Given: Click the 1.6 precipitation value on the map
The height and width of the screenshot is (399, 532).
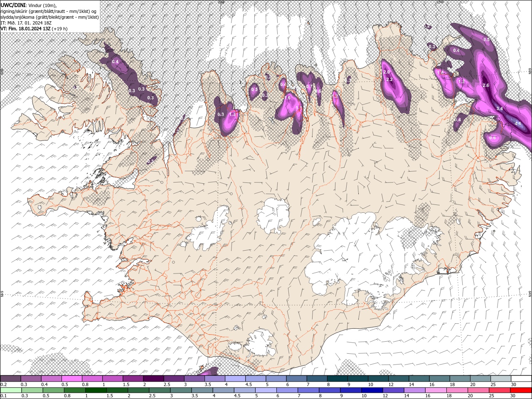Looking at the screenshot, I should coord(287,98).
